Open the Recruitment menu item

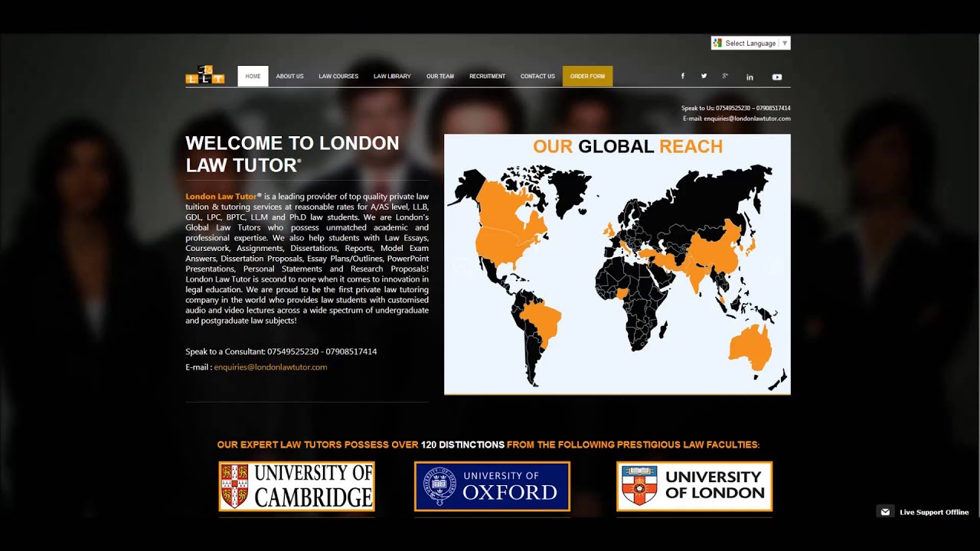(488, 77)
